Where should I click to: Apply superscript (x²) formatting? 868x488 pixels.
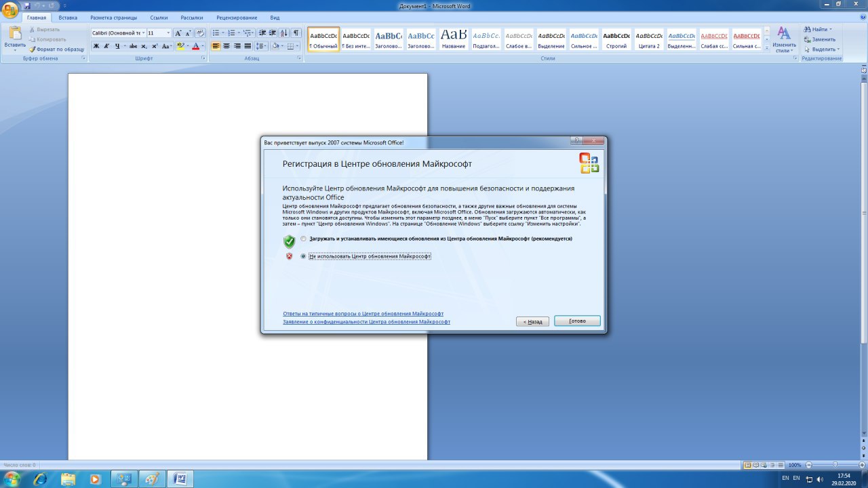[x=155, y=46]
